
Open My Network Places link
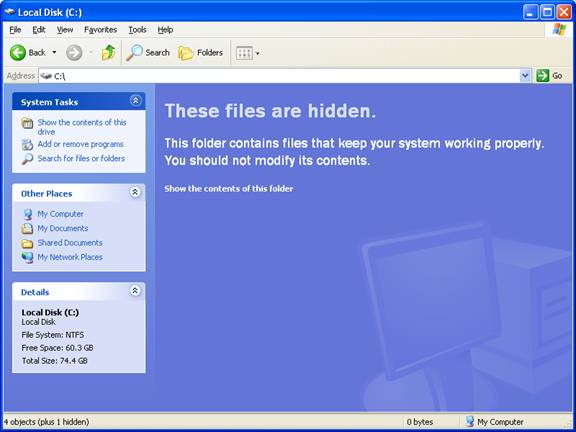tap(70, 257)
